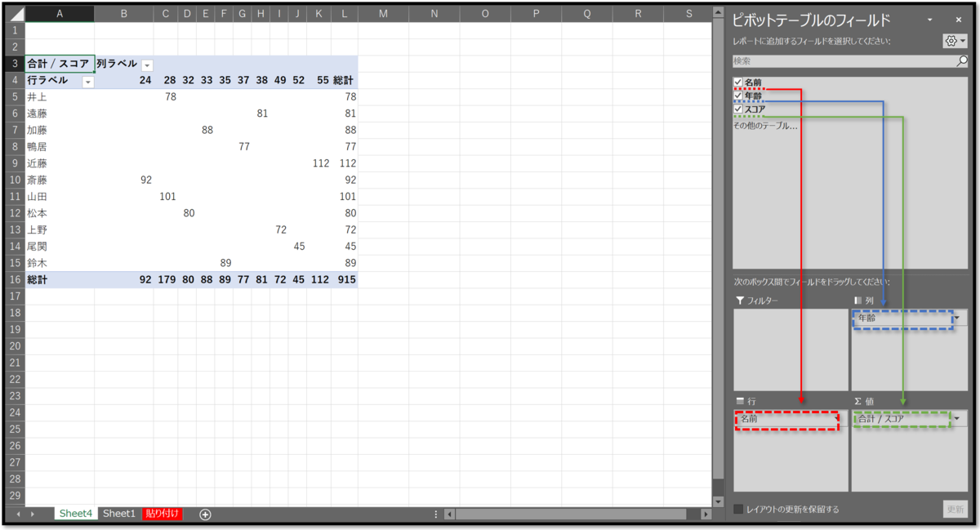
Task: Select the 斎藤 row label cell
Action: [x=60, y=180]
